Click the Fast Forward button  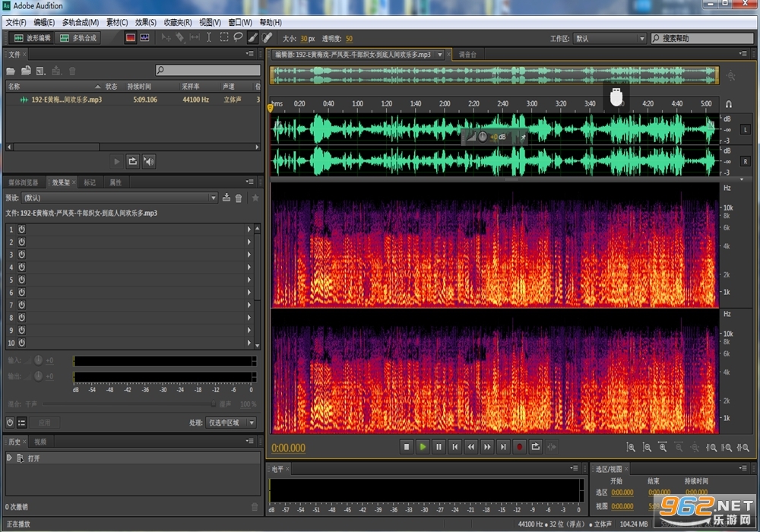point(487,447)
